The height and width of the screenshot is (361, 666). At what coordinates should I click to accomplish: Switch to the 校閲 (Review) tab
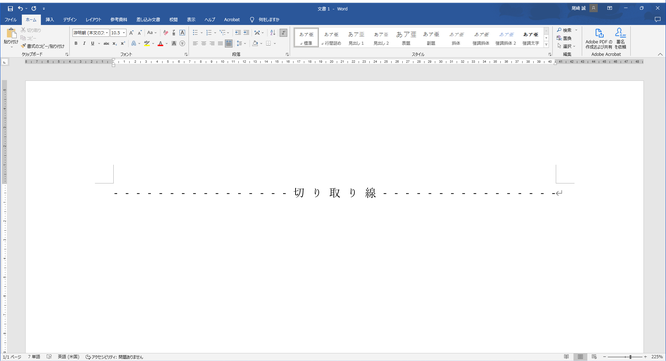point(174,20)
